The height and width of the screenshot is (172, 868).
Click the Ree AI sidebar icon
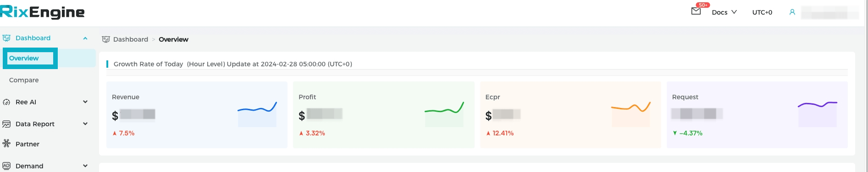click(6, 102)
